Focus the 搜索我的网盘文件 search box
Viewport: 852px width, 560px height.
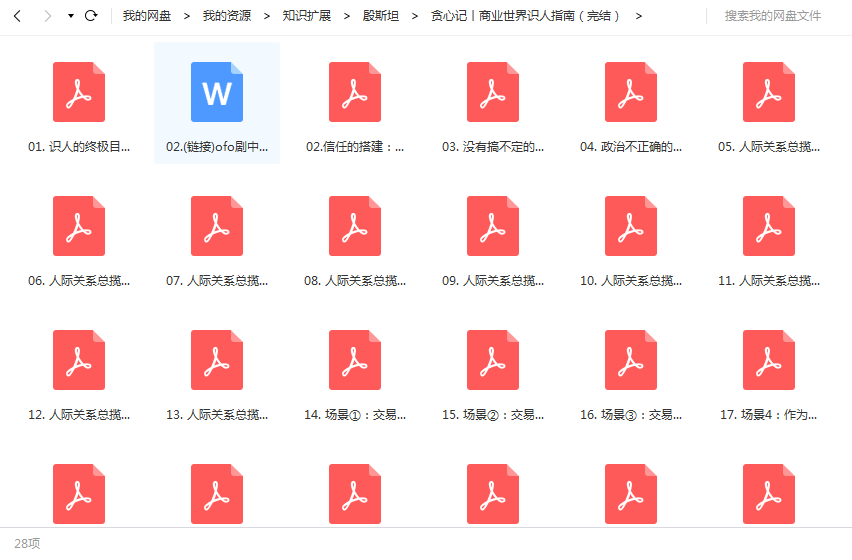coord(772,16)
